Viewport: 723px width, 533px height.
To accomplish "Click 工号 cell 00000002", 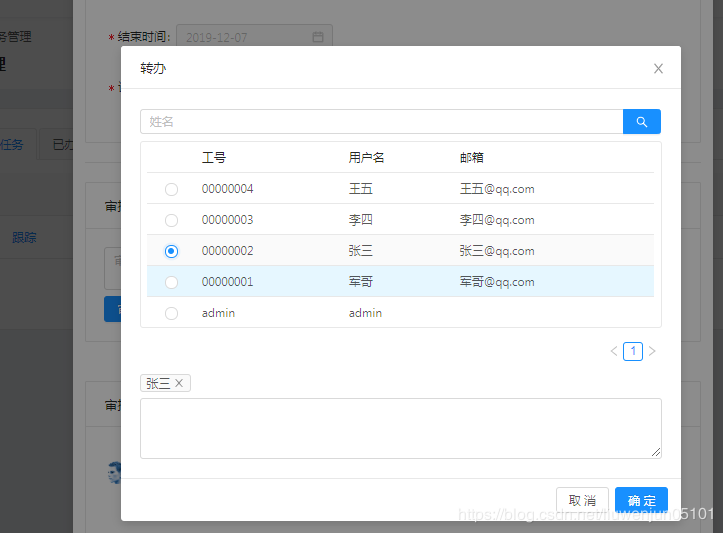I will [x=228, y=251].
